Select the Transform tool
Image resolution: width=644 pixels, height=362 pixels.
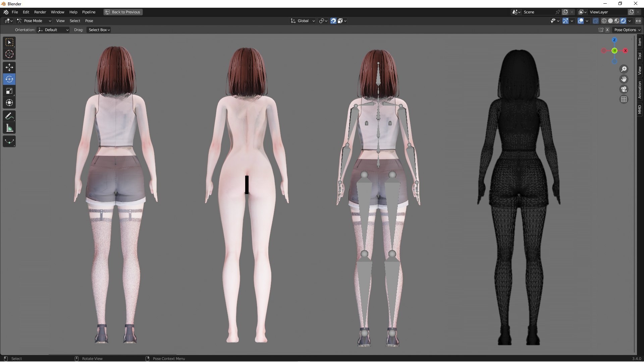click(9, 103)
